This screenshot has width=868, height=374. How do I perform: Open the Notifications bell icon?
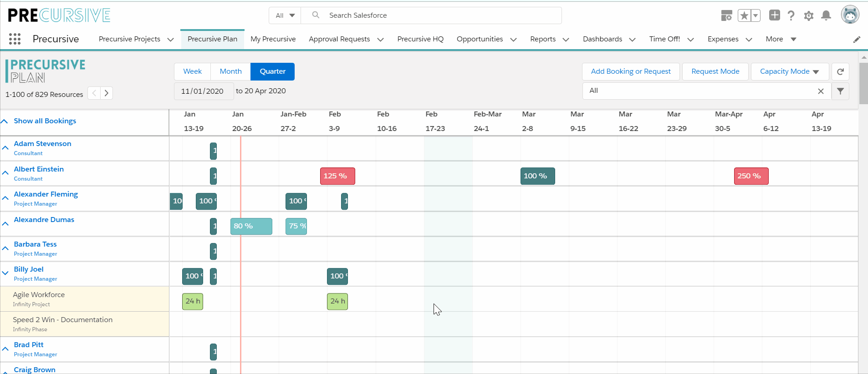(x=826, y=16)
